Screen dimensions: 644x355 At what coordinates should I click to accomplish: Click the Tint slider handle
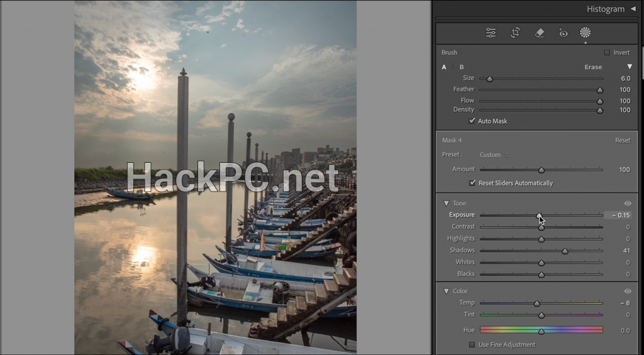[x=541, y=315]
